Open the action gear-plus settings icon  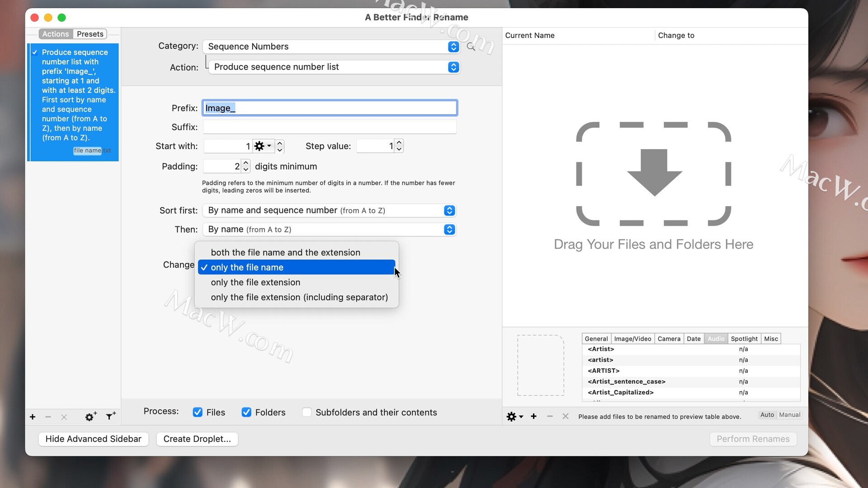pyautogui.click(x=90, y=417)
